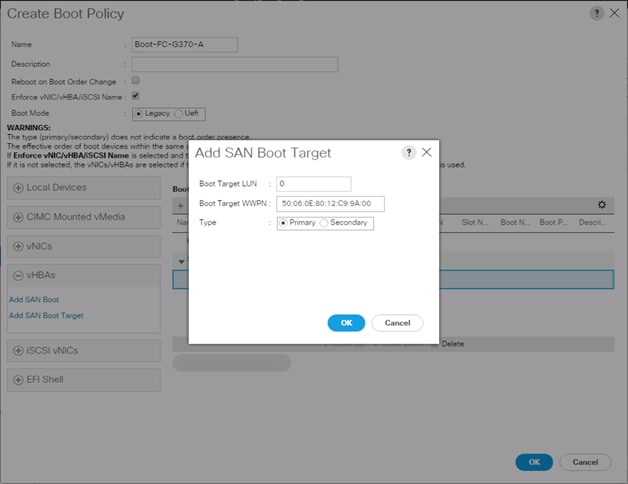This screenshot has width=628, height=484.
Task: Select the Primary type radio button
Action: (283, 223)
